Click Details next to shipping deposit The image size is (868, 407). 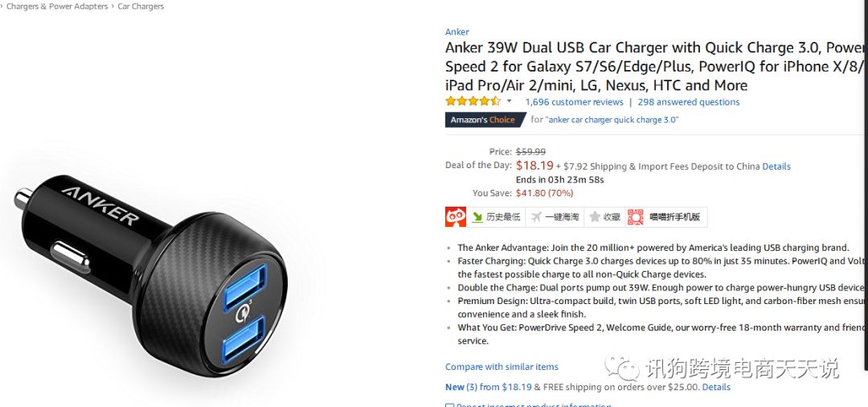776,166
